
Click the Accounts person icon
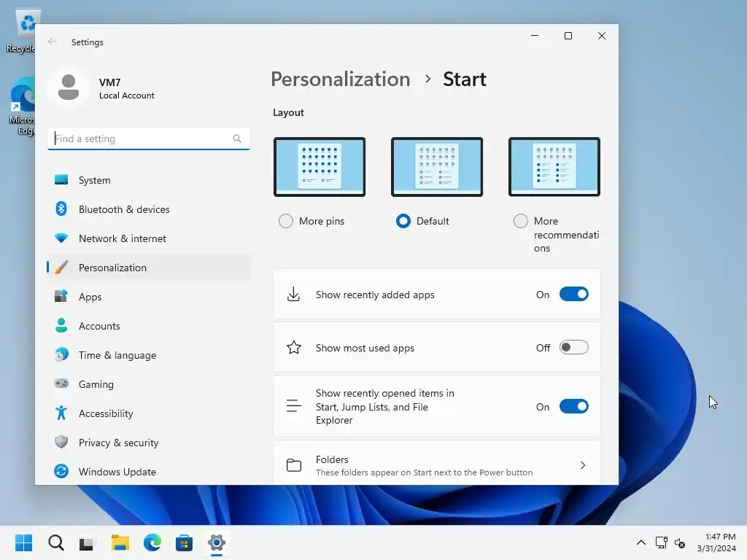click(61, 325)
